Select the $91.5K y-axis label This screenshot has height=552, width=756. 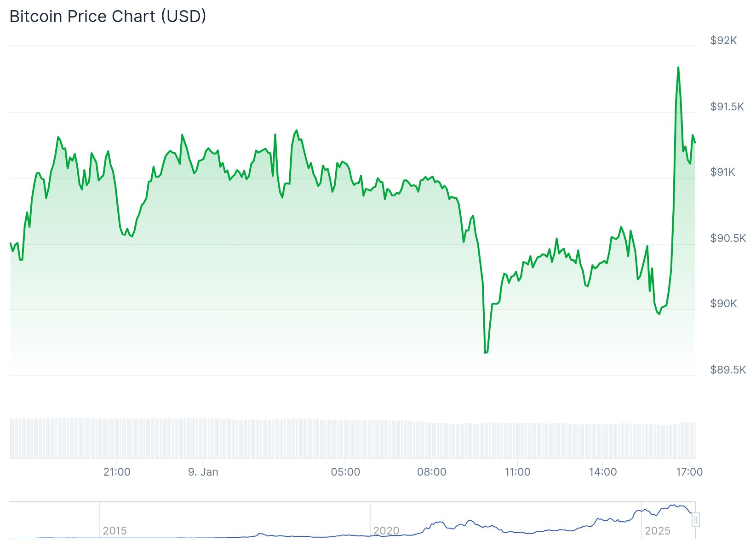(x=727, y=107)
